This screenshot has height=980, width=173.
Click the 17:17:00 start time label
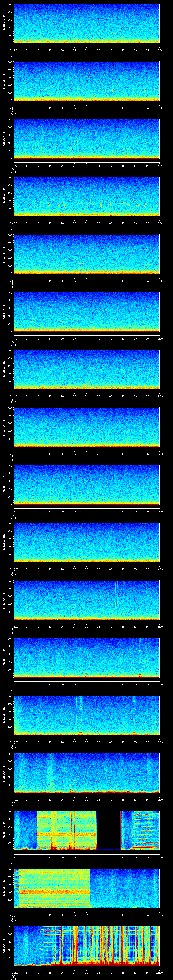pyautogui.click(x=13, y=800)
